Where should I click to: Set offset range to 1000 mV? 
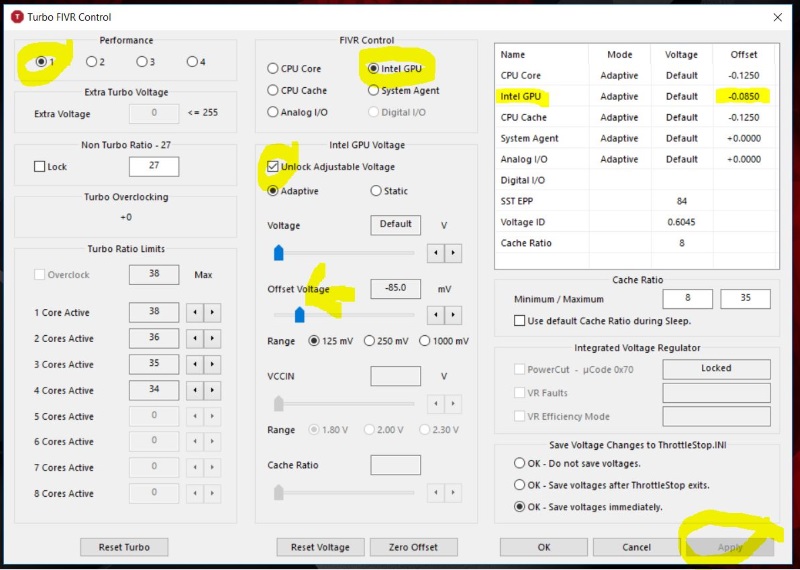click(424, 341)
